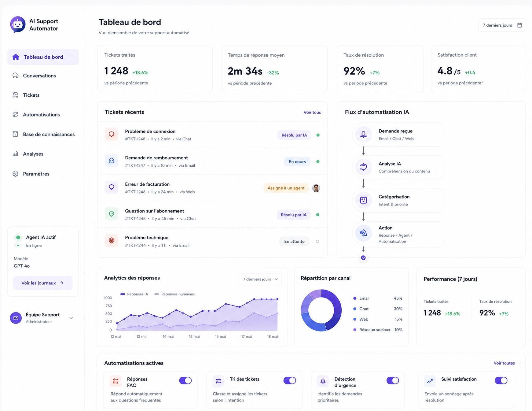The height and width of the screenshot is (411, 532).
Task: Toggle the Tri des tickets switch
Action: 290,380
